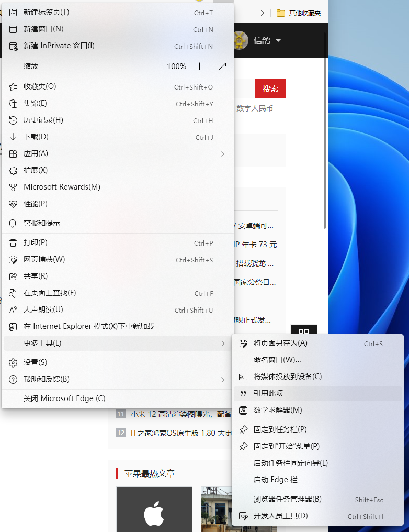This screenshot has width=409, height=532.
Task: Click the Print printer icon
Action: 13,243
